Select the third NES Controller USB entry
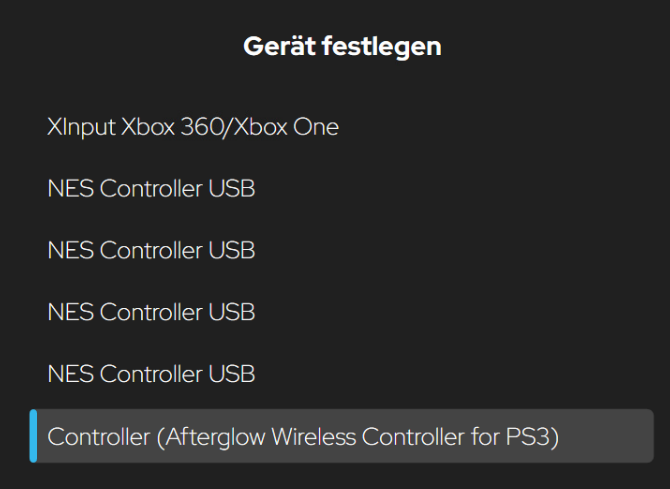This screenshot has height=489, width=670. pos(151,312)
